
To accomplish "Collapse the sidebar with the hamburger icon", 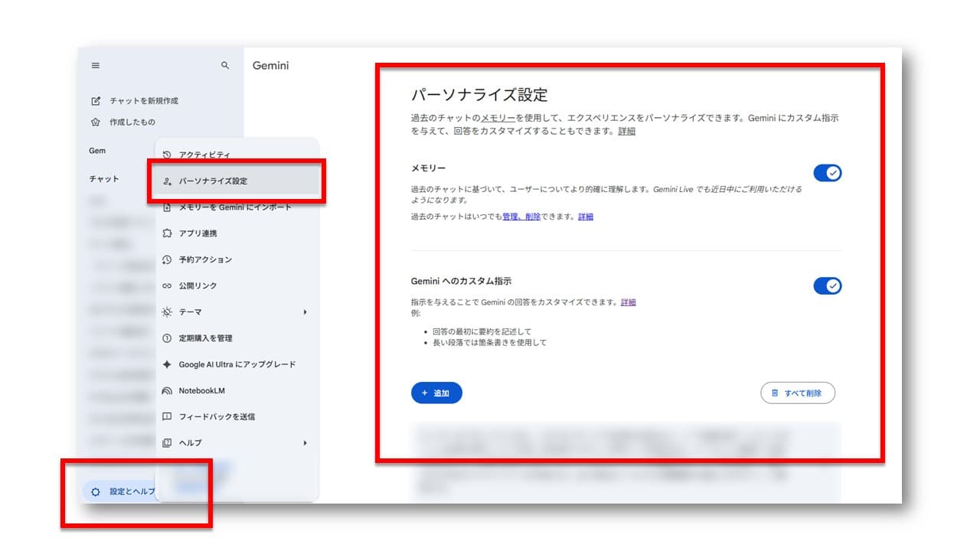I will (95, 65).
